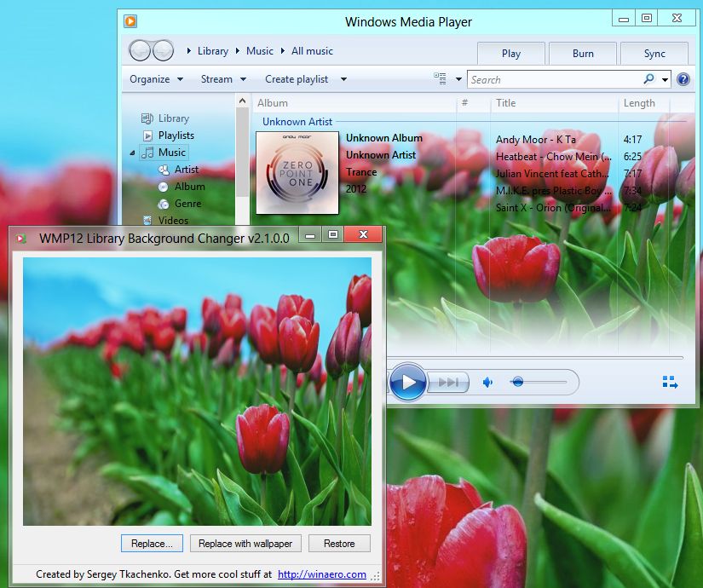Select the M.I.K.E. pres Plastic Boy track
Viewport: 703px width, 588px height.
click(554, 191)
